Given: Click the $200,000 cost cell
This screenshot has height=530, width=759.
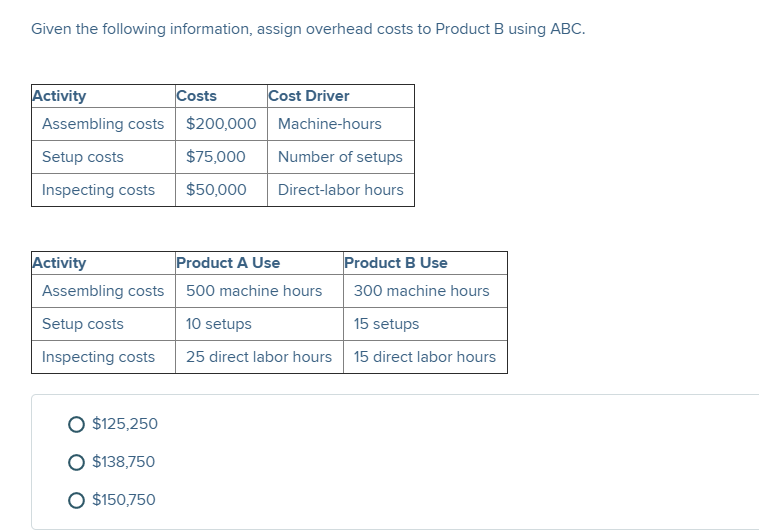Looking at the screenshot, I should tap(221, 124).
